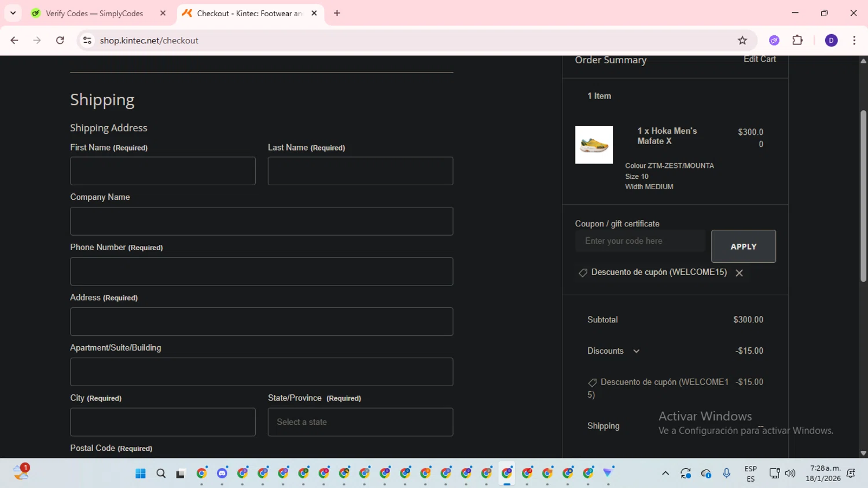This screenshot has width=868, height=488.
Task: Focus the Address field
Action: (262, 321)
